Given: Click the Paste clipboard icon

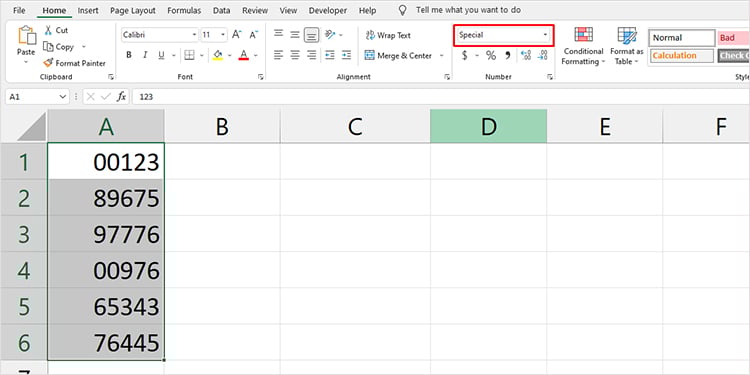Looking at the screenshot, I should (x=26, y=36).
